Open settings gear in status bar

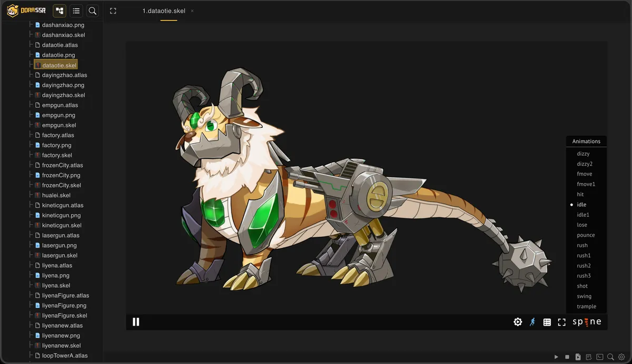(x=621, y=357)
